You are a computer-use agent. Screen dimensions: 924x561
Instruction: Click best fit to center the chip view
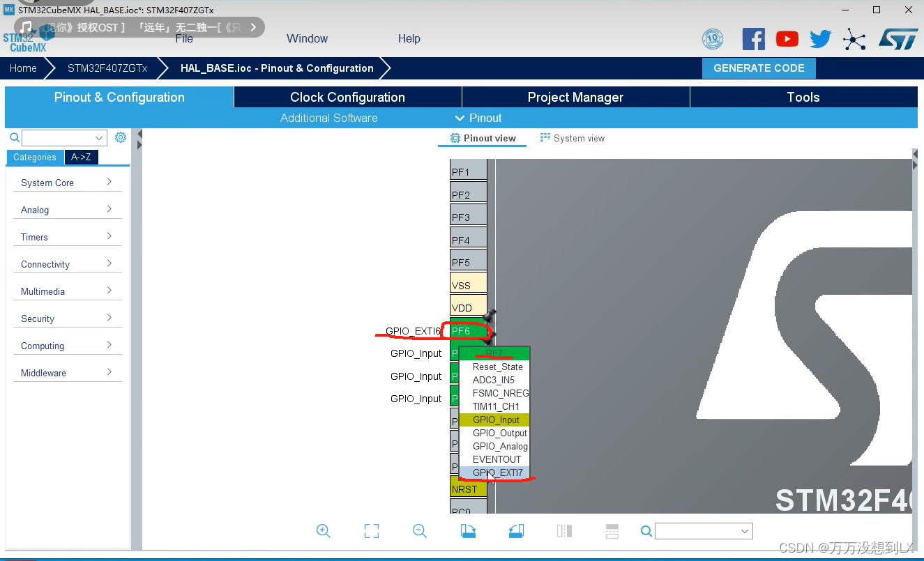pyautogui.click(x=371, y=530)
